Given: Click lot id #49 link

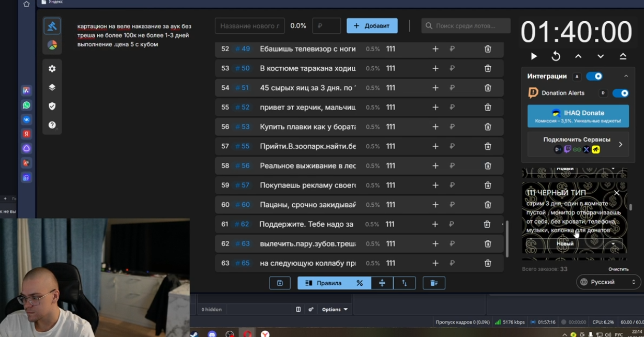Looking at the screenshot, I should point(243,49).
